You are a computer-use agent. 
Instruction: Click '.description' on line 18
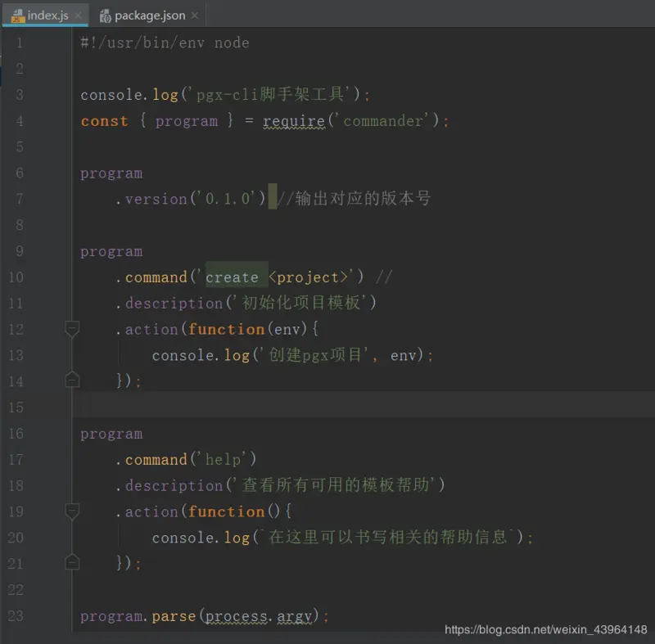169,485
